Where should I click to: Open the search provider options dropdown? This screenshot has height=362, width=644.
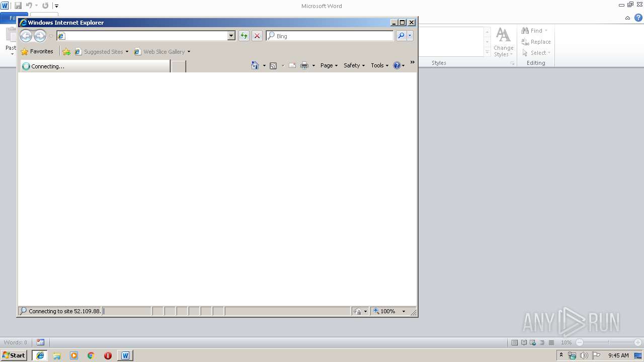tap(410, 36)
